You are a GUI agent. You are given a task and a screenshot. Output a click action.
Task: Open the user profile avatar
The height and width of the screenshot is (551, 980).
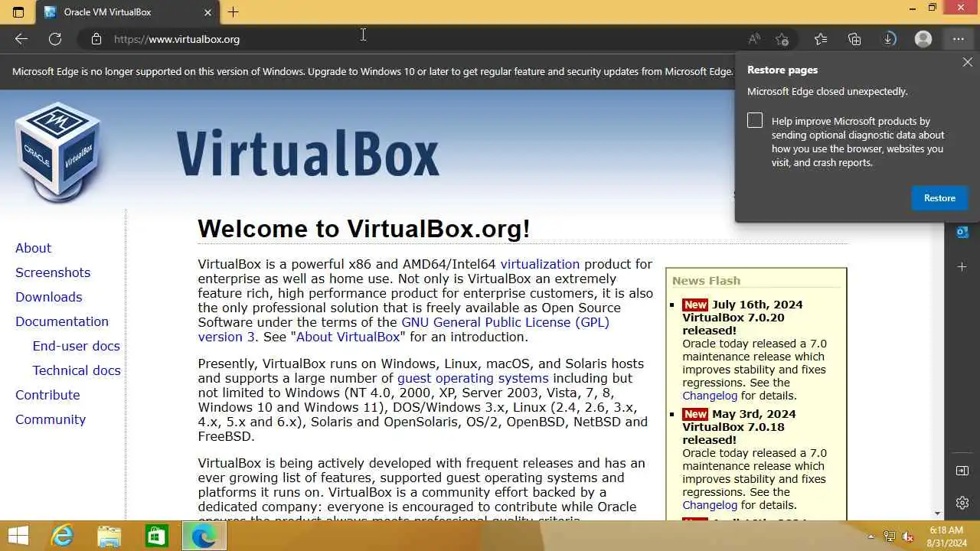[923, 39]
